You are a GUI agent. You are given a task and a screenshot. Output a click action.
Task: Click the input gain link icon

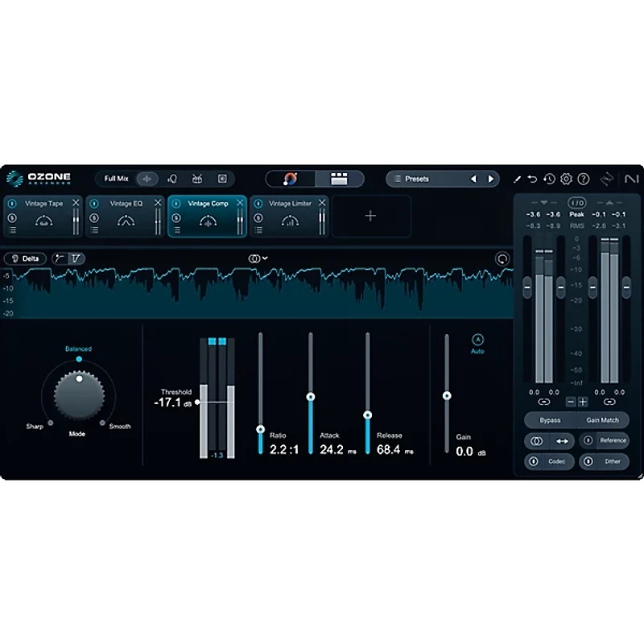[544, 402]
